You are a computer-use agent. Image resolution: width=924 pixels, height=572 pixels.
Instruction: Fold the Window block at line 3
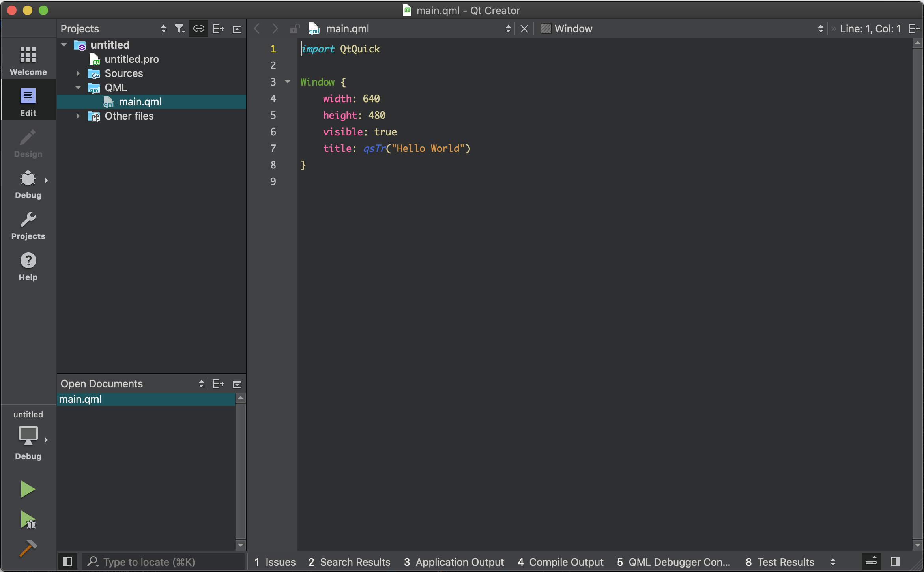tap(288, 82)
